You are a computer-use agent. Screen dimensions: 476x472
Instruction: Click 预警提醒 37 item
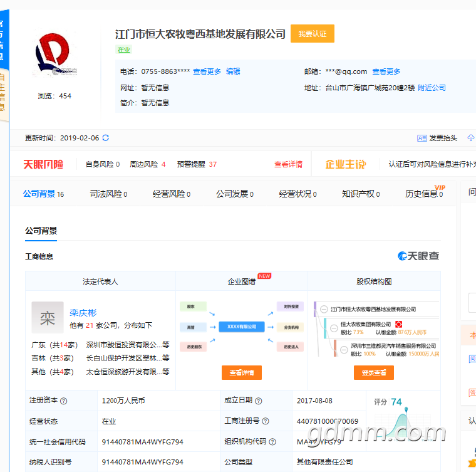(x=197, y=164)
